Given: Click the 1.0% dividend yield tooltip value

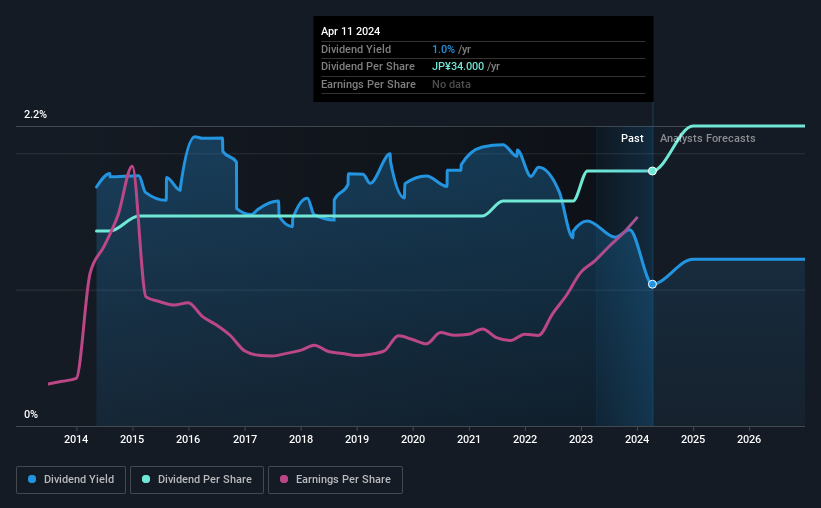Looking at the screenshot, I should tap(443, 49).
